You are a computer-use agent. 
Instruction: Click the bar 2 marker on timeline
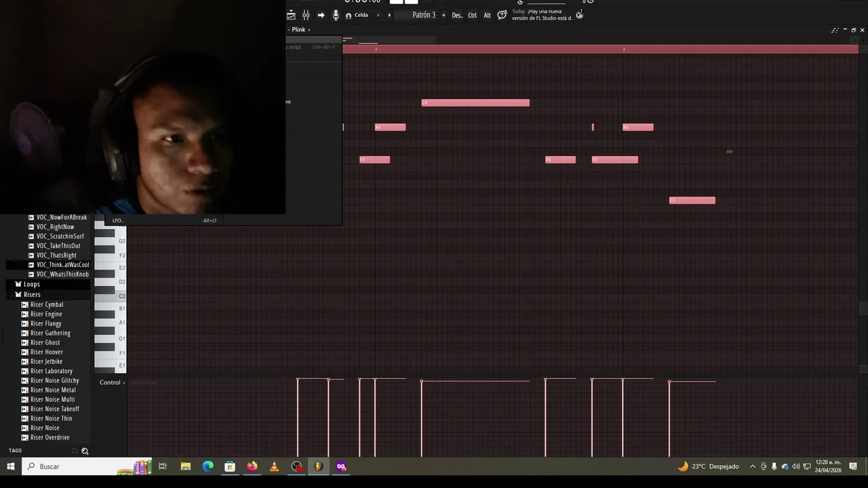pos(376,49)
